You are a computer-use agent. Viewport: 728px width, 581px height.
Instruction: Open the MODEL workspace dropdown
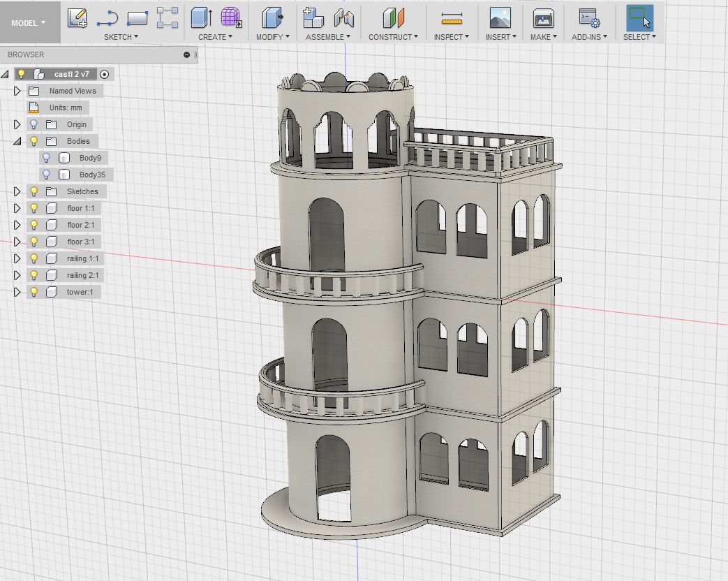click(30, 22)
